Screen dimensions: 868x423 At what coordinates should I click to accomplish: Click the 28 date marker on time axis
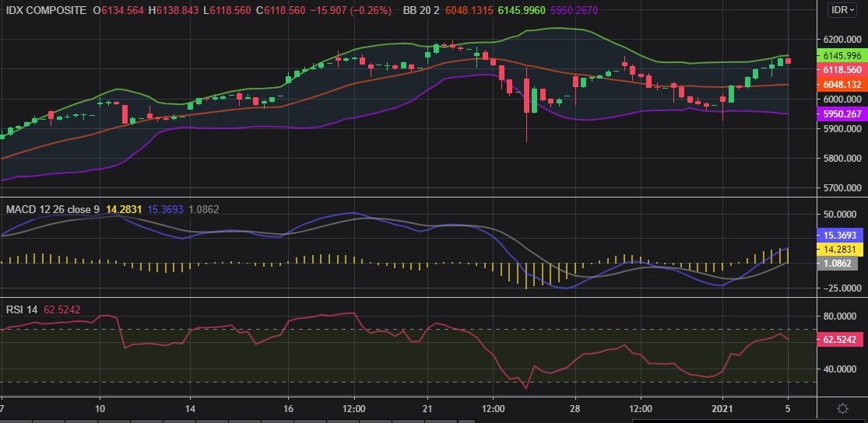click(576, 409)
